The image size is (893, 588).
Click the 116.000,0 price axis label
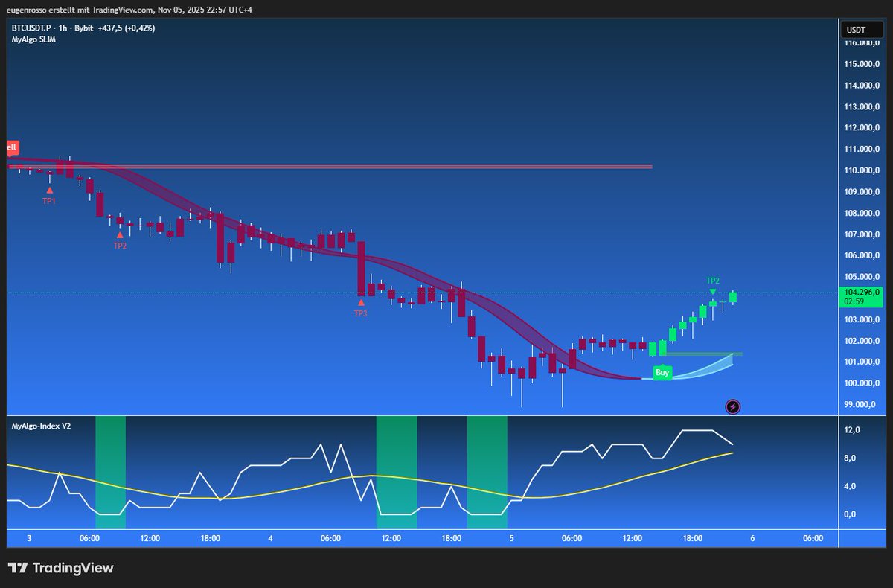(x=862, y=43)
